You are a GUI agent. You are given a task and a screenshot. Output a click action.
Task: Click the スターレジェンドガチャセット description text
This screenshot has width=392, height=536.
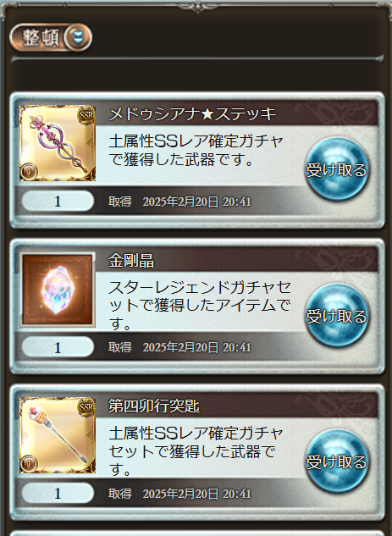pos(200,306)
